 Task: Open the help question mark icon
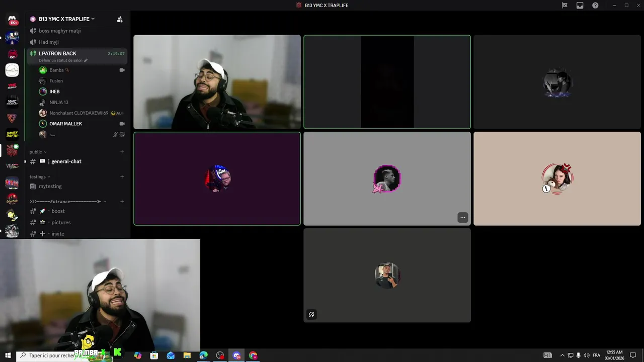(595, 6)
